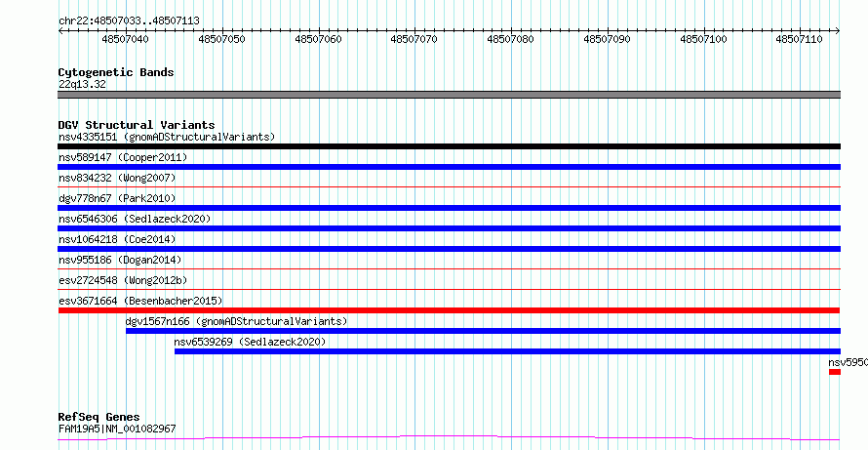Click the 22q13.32 band label

[x=82, y=85]
